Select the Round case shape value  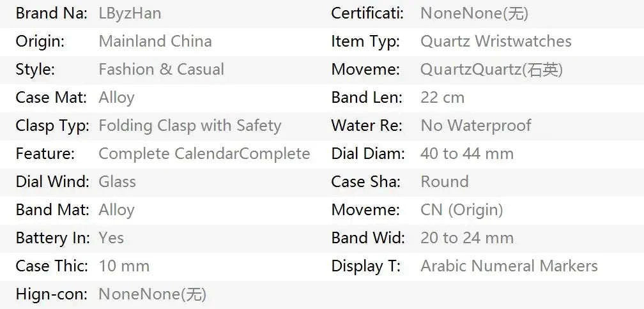445,182
